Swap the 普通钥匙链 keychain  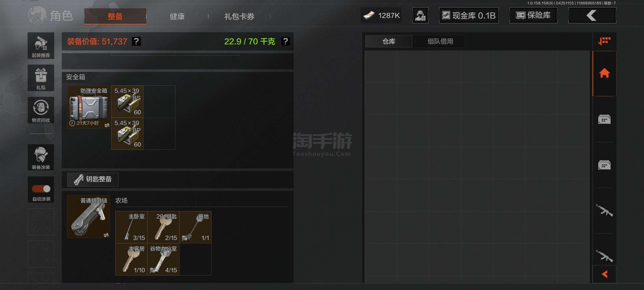coord(106,235)
